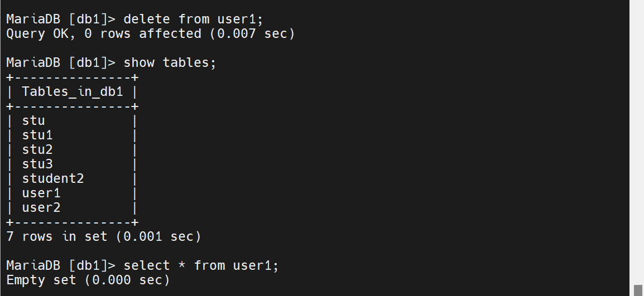Click the first 'MariaDB [db1]>' prompt

(61, 19)
